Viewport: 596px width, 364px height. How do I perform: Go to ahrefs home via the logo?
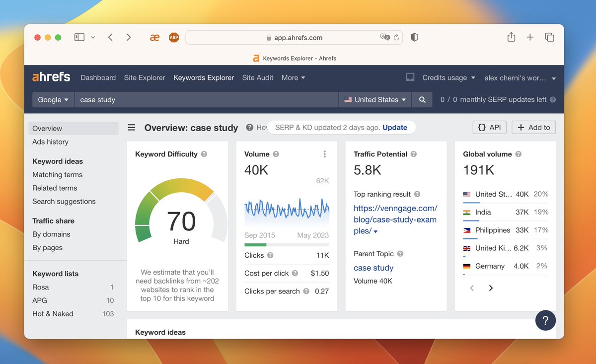[51, 77]
